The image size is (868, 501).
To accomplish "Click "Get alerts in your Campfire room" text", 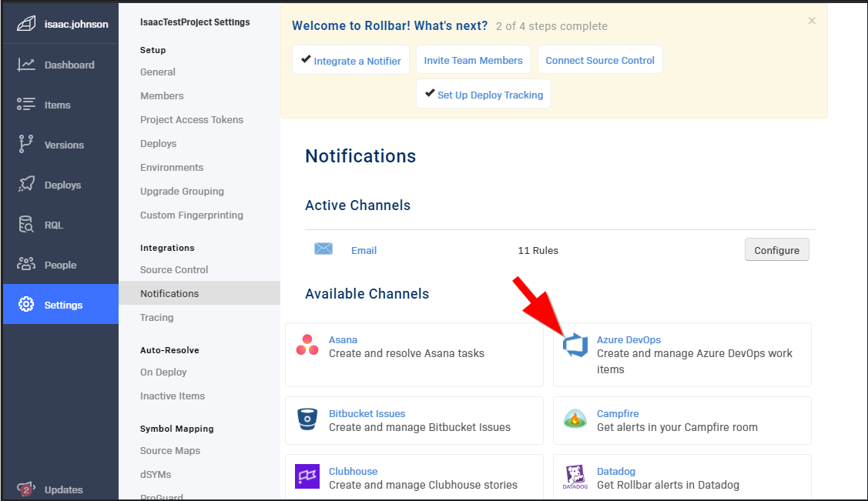I will coord(677,427).
